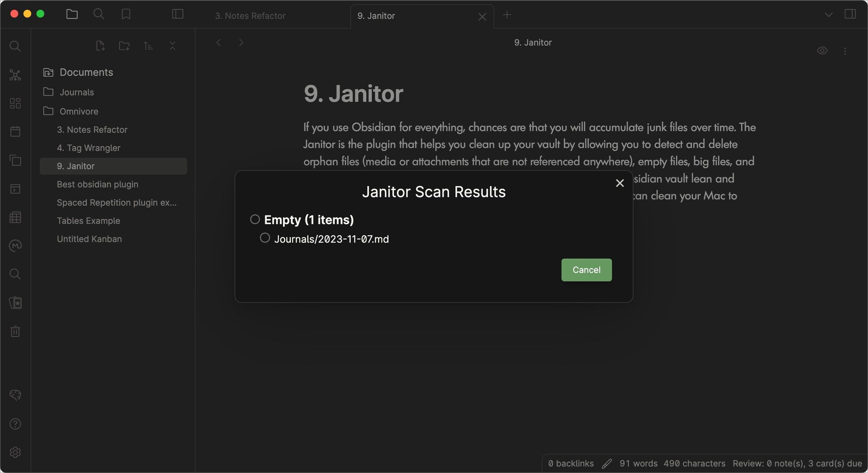Image resolution: width=868 pixels, height=473 pixels.
Task: Open the bookmarks icon in top bar
Action: pos(126,14)
